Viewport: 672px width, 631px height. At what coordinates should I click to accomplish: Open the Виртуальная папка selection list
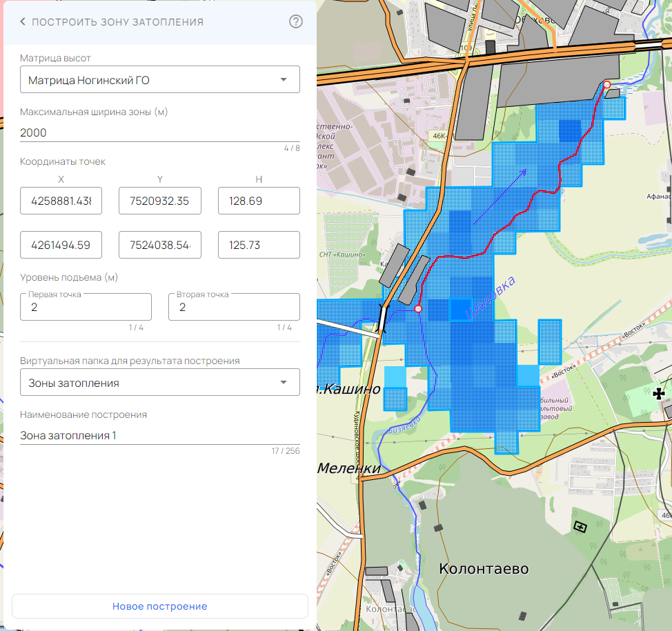point(159,382)
